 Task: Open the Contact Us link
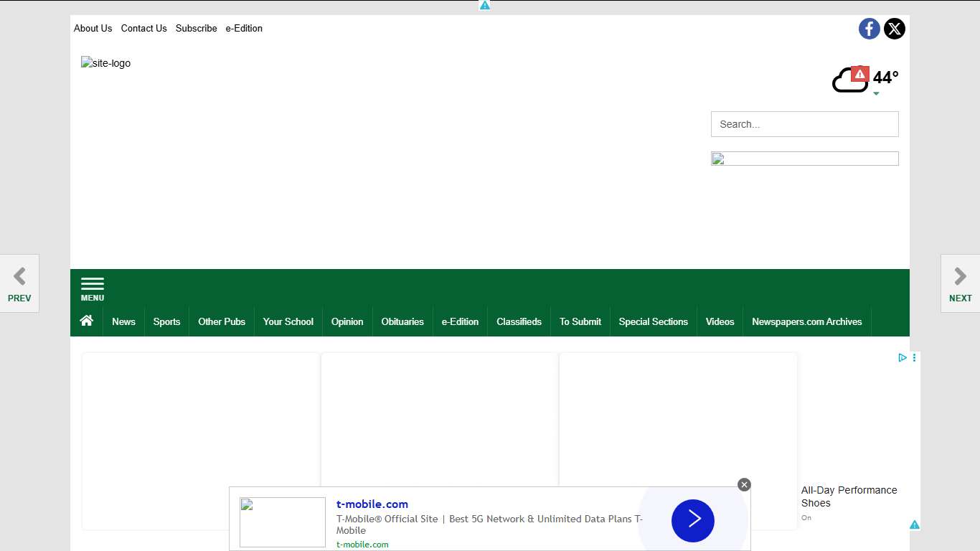pyautogui.click(x=143, y=29)
